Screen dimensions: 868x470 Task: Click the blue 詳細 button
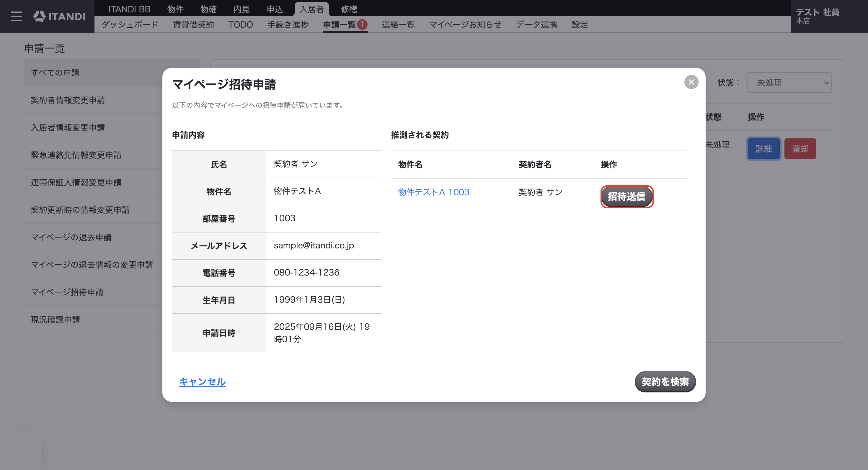point(763,149)
